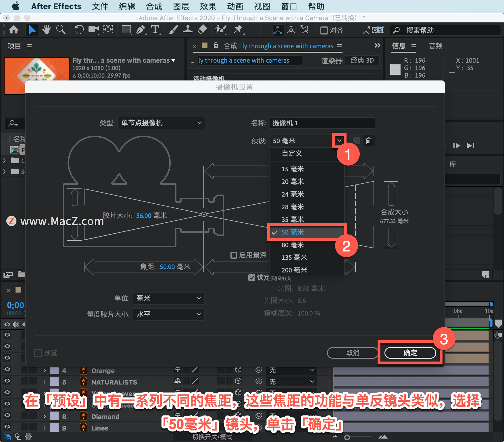Open parent dropdown for Orange layer
Screen dimensions: 504x442
(292, 370)
